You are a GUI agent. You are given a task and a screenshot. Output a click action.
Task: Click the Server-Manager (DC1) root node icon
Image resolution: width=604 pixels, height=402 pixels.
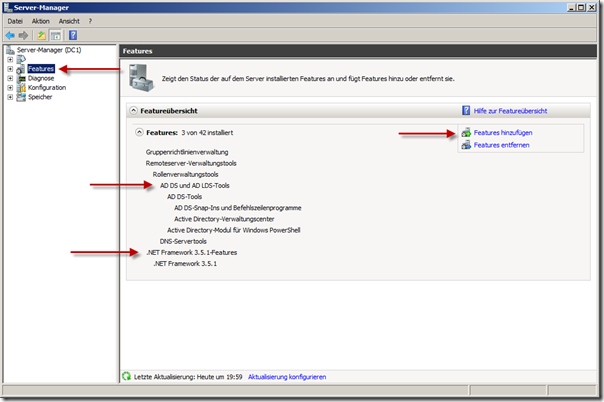10,50
